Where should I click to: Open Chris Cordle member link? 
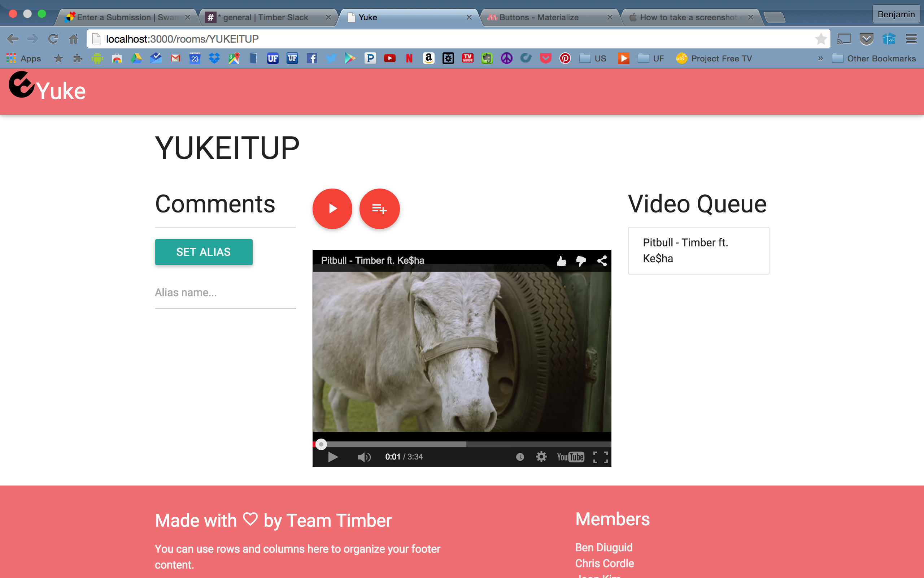click(605, 563)
